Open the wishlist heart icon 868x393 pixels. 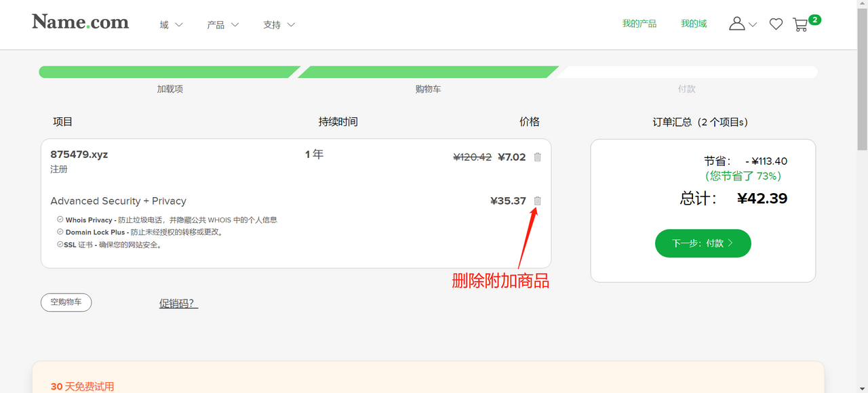tap(776, 24)
